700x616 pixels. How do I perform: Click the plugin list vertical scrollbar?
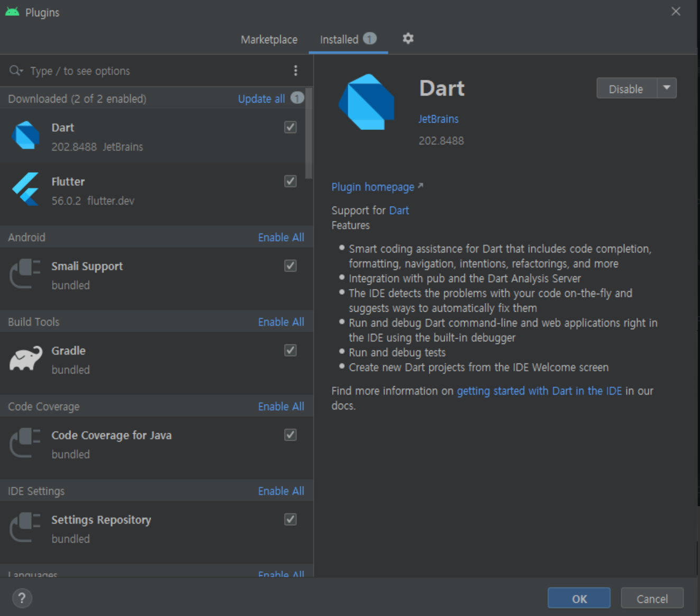click(309, 133)
